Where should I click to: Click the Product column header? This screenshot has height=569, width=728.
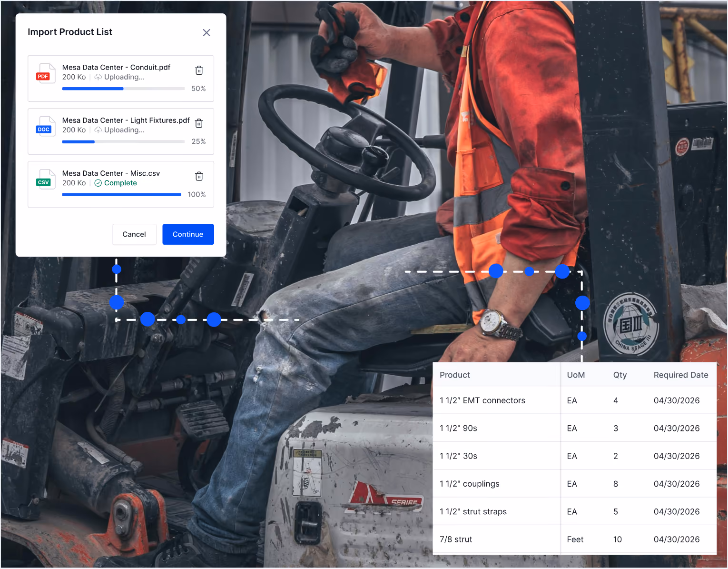[455, 375]
